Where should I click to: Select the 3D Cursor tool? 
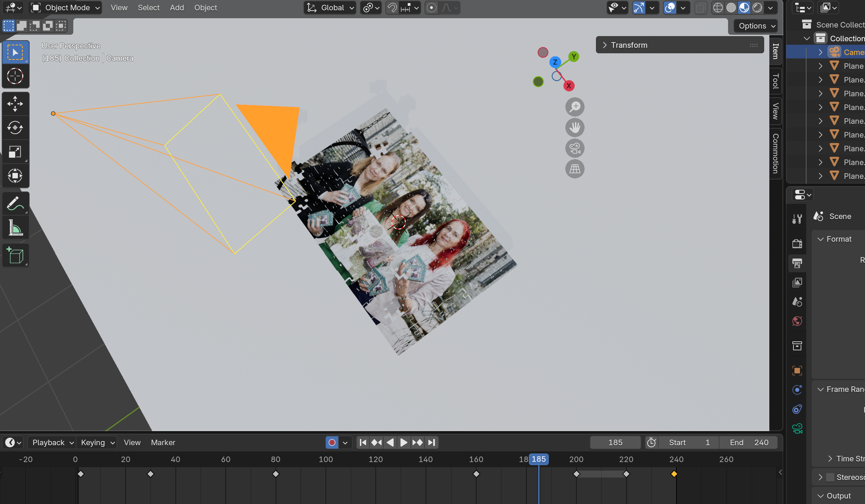pyautogui.click(x=15, y=76)
